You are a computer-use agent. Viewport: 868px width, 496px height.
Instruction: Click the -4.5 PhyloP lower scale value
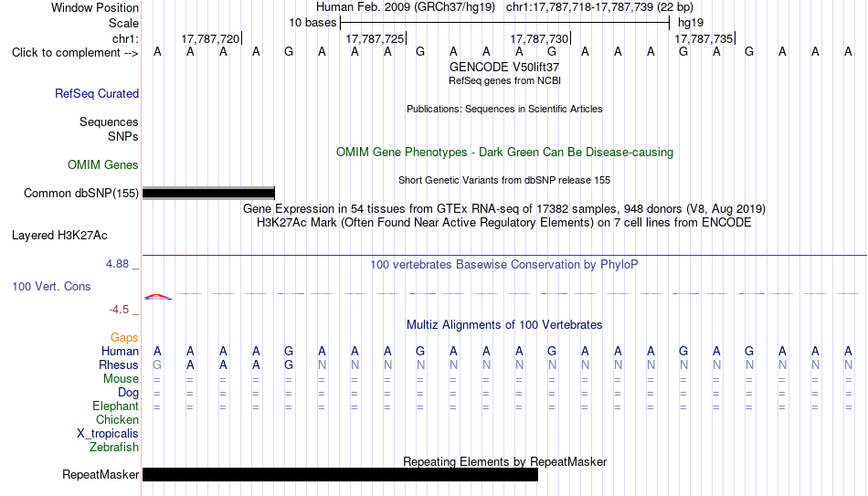pos(119,310)
